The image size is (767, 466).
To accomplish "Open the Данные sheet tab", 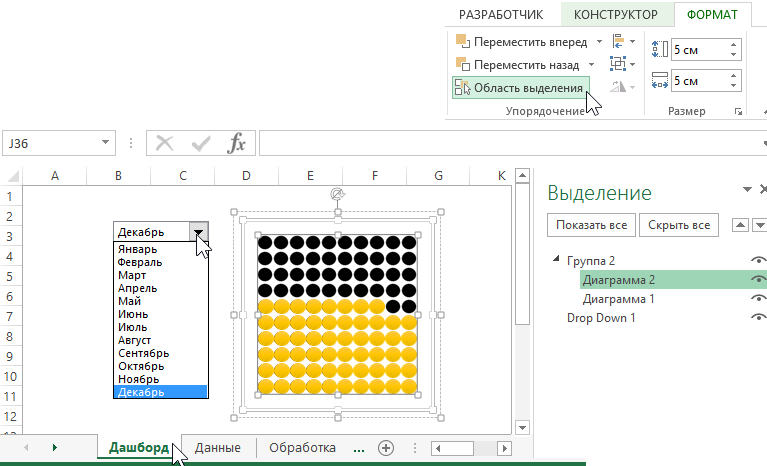I will pyautogui.click(x=217, y=448).
